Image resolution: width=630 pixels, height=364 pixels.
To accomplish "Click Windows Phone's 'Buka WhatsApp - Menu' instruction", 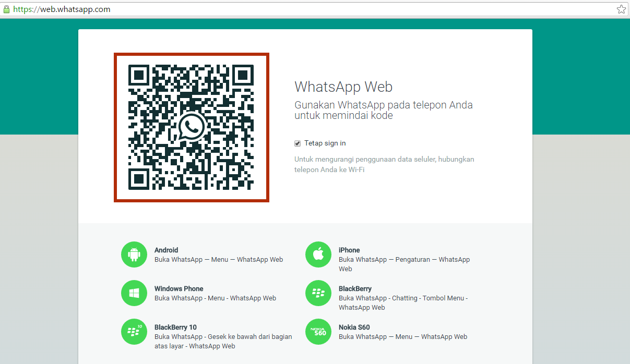I will tap(215, 298).
